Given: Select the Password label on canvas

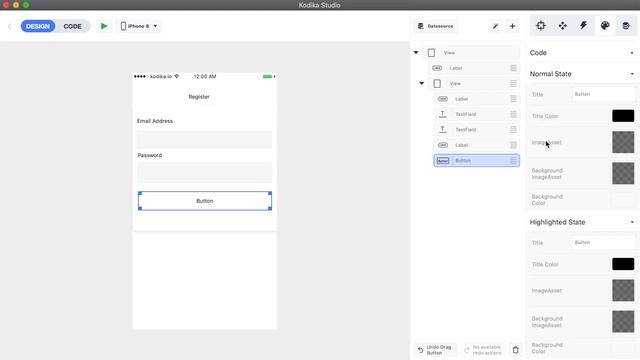Looking at the screenshot, I should tap(150, 155).
